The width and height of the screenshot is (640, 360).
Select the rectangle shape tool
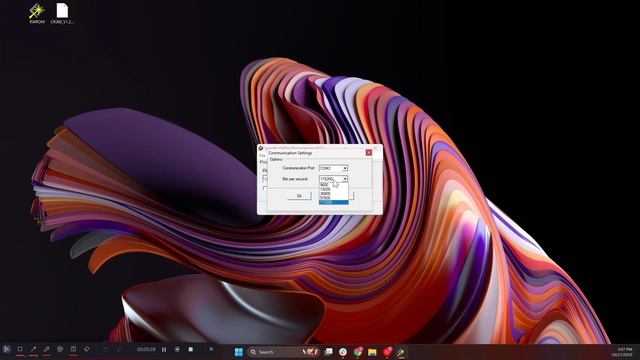pos(20,349)
